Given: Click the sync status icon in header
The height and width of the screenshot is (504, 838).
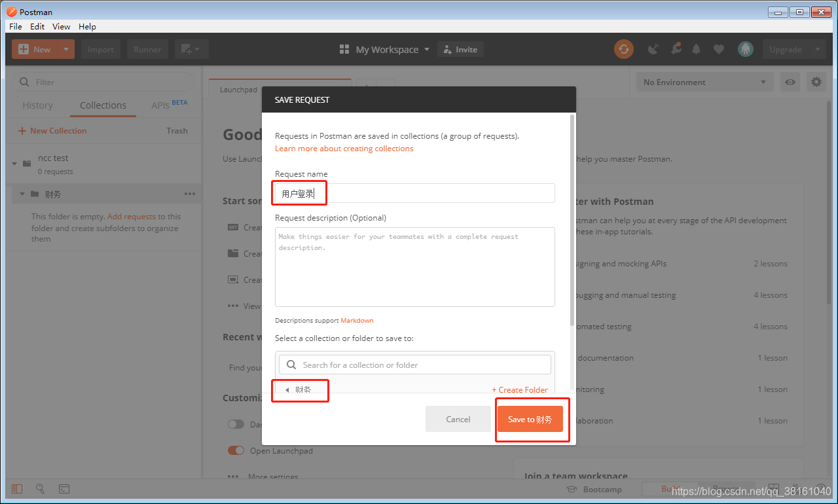Looking at the screenshot, I should pos(624,49).
